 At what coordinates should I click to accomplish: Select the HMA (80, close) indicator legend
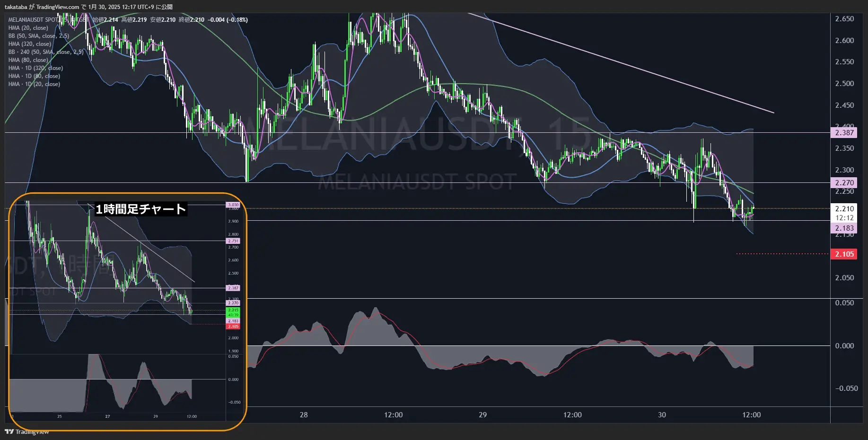[x=28, y=60]
